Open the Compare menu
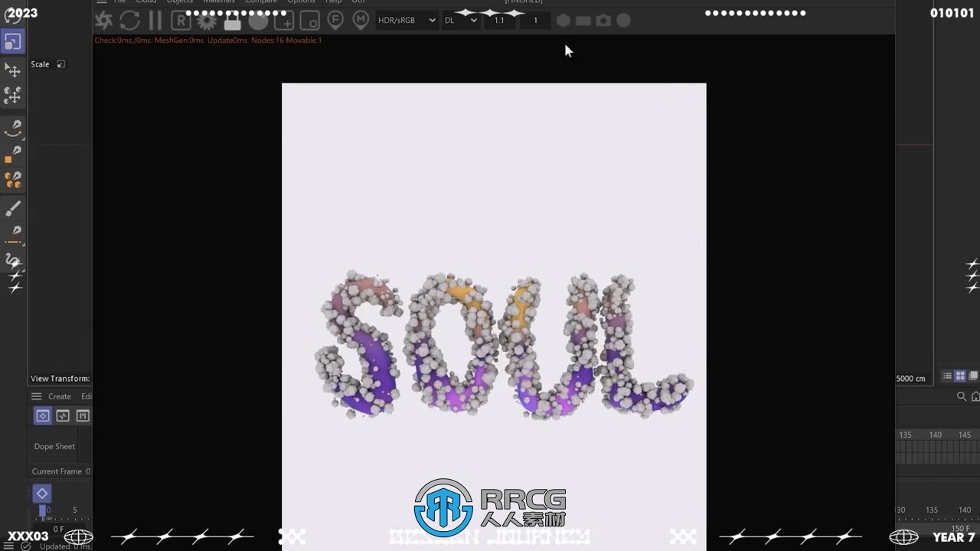This screenshot has width=980, height=551. pyautogui.click(x=261, y=2)
